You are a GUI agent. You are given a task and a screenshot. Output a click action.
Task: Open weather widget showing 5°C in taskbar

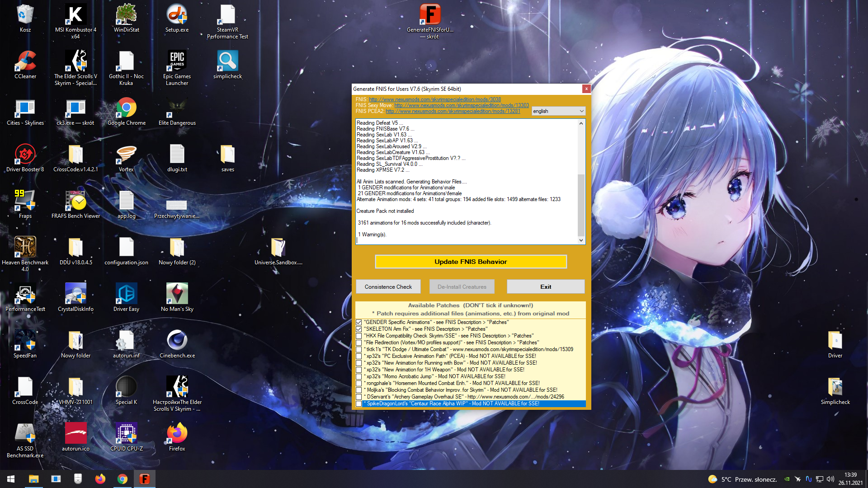742,479
